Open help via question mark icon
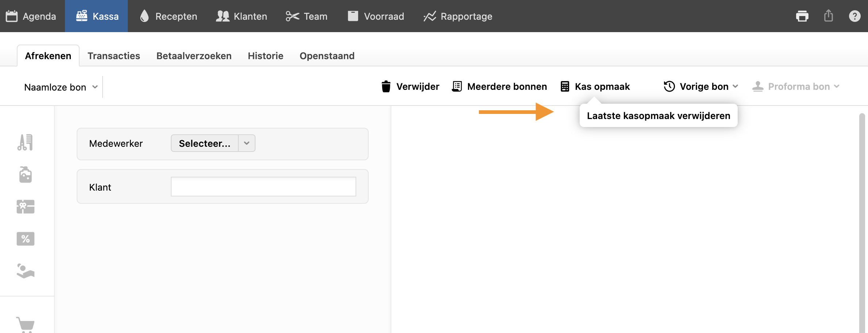Image resolution: width=868 pixels, height=333 pixels. pos(854,16)
